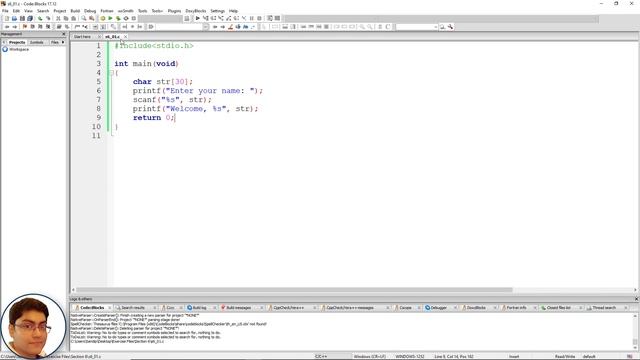Click the Read/Write status bar entry

[565, 357]
